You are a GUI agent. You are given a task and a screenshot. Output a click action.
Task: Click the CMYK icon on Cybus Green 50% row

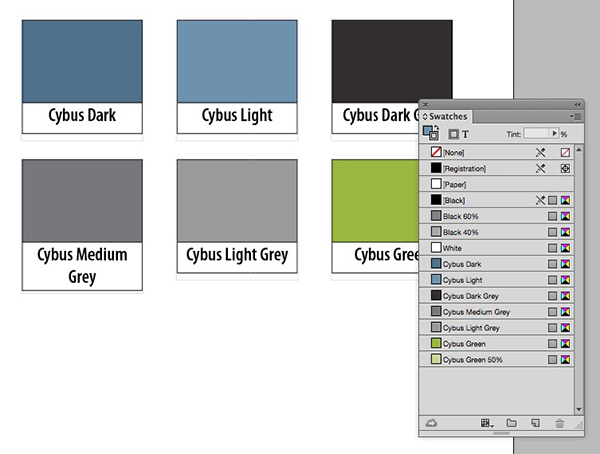click(565, 359)
